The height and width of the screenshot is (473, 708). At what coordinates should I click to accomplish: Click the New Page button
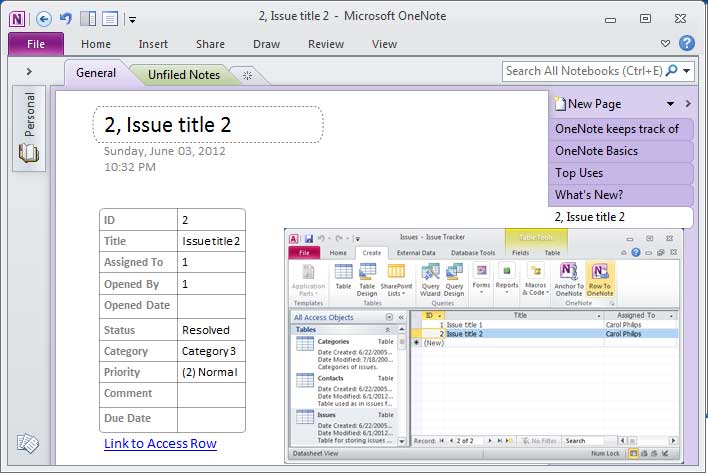(x=588, y=104)
